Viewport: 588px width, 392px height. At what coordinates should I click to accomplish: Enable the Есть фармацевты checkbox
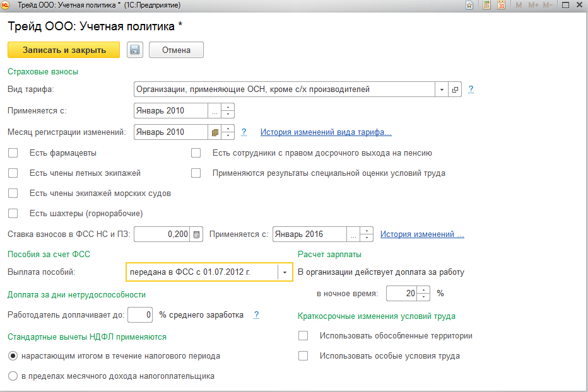tap(13, 153)
